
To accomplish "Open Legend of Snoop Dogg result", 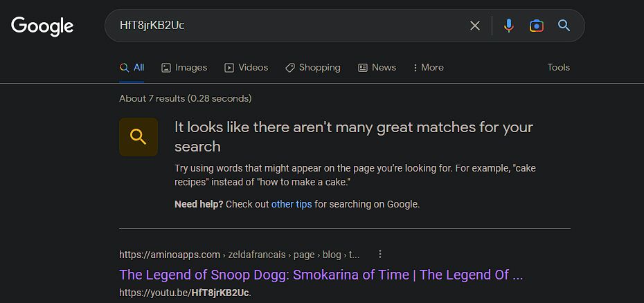I will coord(321,275).
